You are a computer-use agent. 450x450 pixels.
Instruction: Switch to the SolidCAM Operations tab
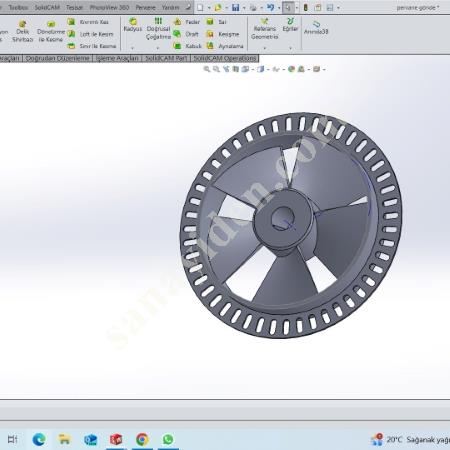click(225, 58)
